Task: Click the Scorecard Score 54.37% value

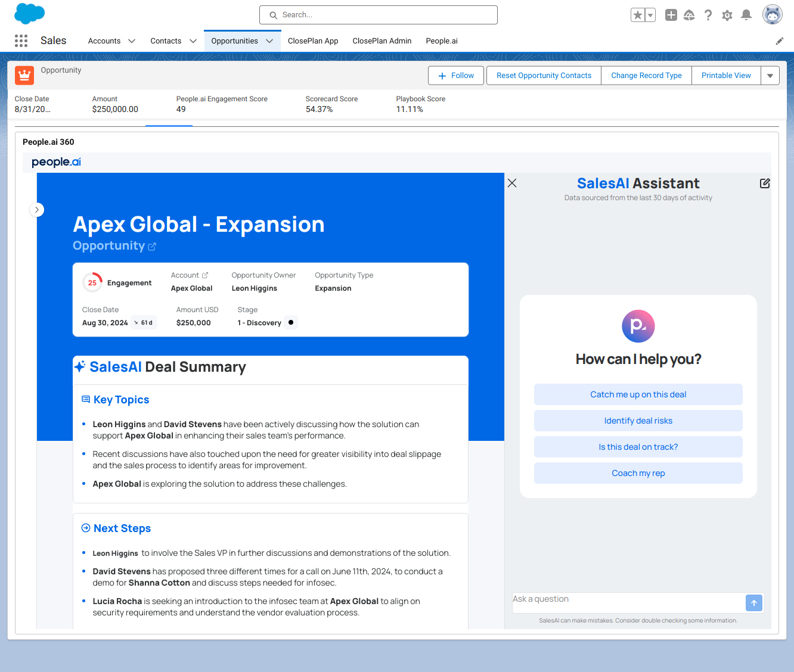Action: click(x=320, y=110)
